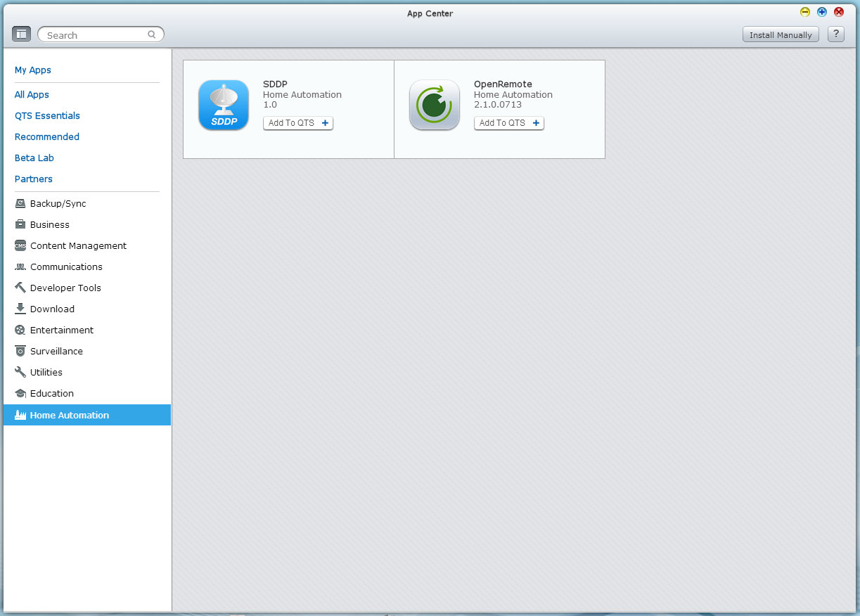Image resolution: width=860 pixels, height=616 pixels.
Task: Select the Content Management category label
Action: pos(79,245)
